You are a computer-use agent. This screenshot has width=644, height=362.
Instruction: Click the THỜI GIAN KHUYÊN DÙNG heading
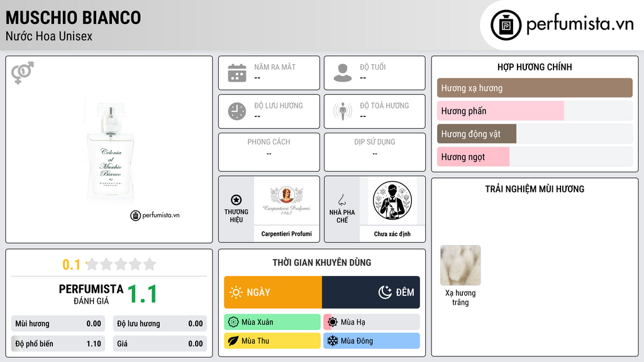pyautogui.click(x=322, y=263)
